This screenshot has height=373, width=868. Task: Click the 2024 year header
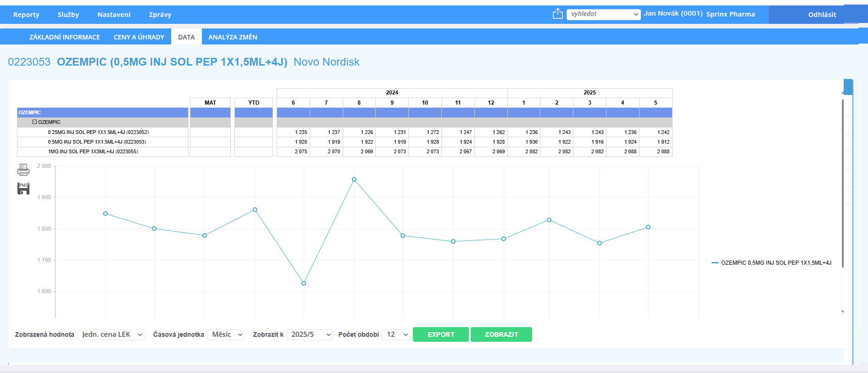click(392, 93)
